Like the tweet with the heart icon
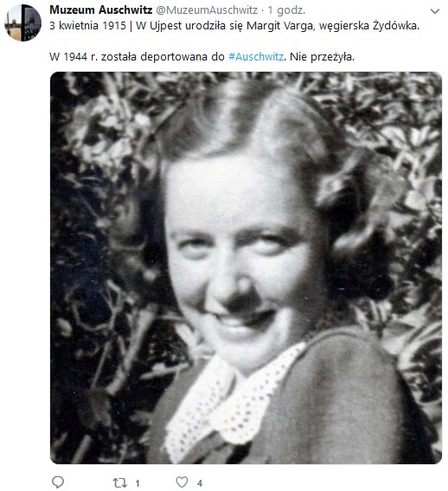This screenshot has height=491, width=448. coord(182,482)
